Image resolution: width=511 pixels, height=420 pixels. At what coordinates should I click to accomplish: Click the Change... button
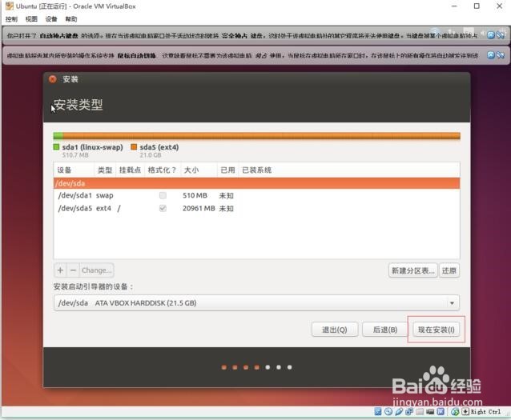(97, 270)
